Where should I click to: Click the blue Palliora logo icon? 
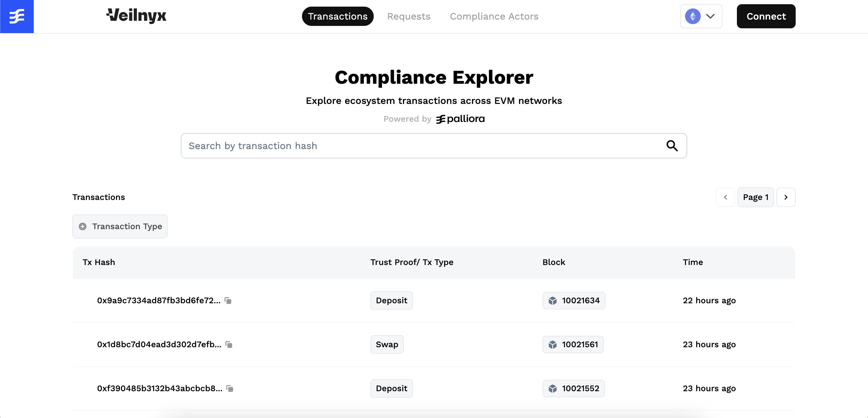click(x=17, y=16)
